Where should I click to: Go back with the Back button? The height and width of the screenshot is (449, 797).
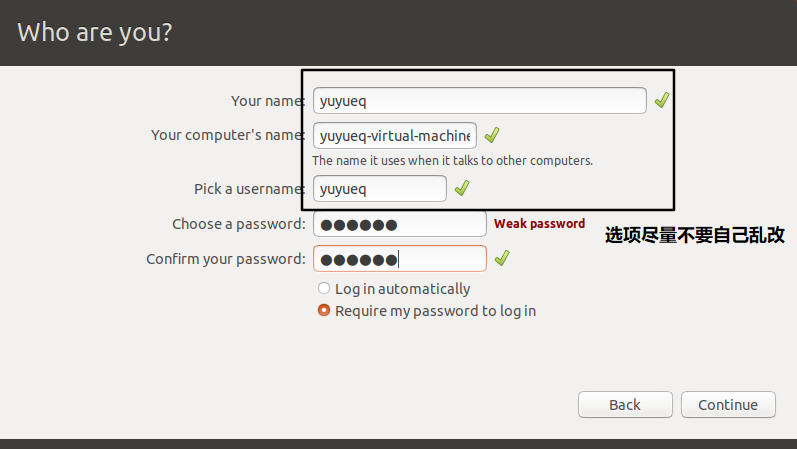coord(625,405)
